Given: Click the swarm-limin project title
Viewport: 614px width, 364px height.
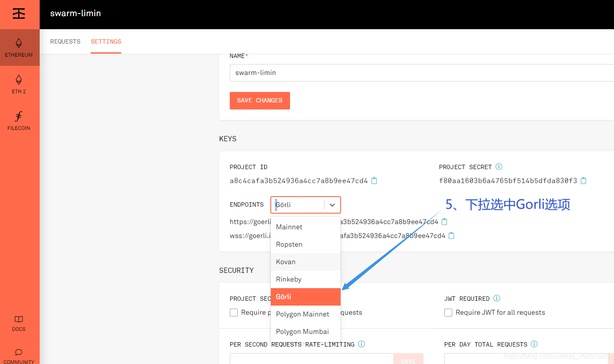Looking at the screenshot, I should coord(75,13).
